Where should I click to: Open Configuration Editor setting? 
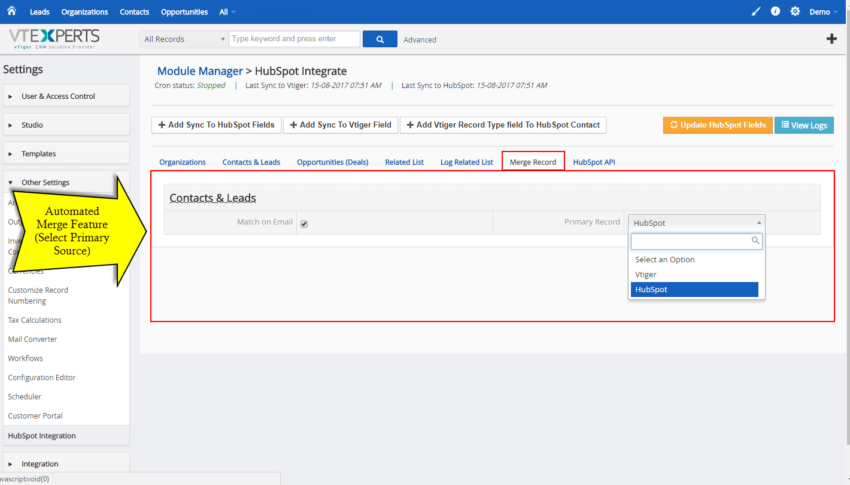pos(42,377)
